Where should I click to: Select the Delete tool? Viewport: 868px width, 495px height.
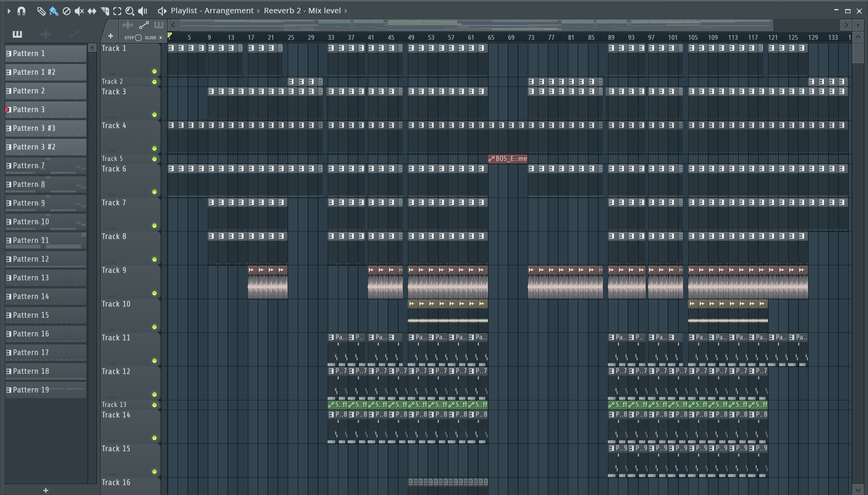click(x=66, y=11)
